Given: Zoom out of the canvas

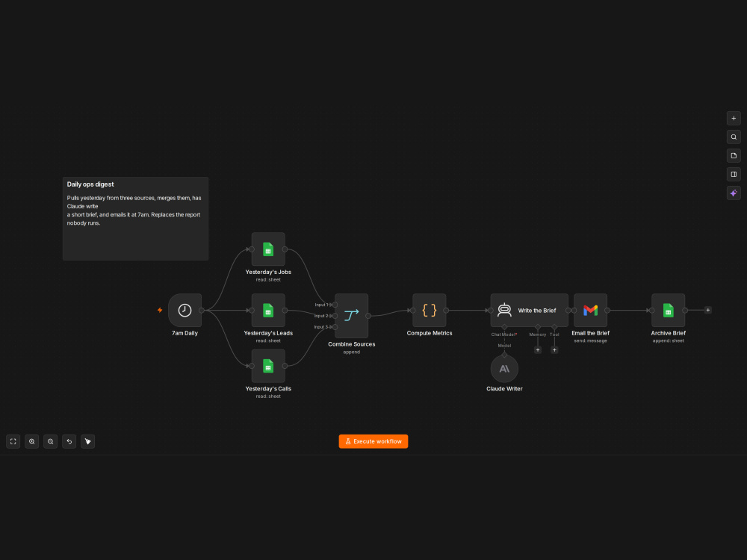Looking at the screenshot, I should pos(51,441).
